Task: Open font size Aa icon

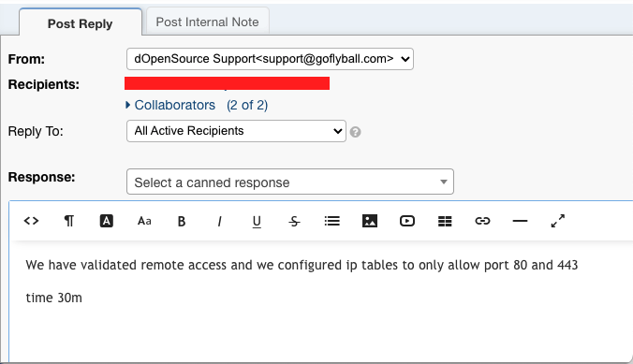Action: [x=144, y=221]
